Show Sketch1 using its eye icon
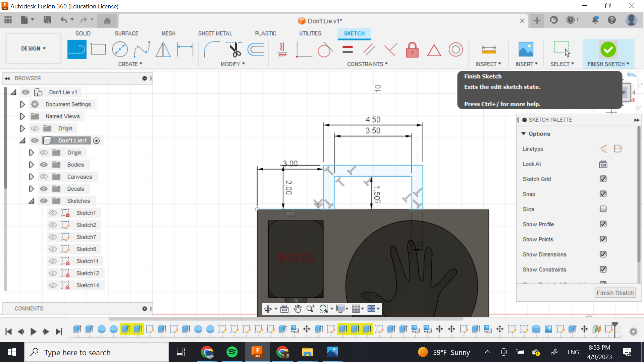 pyautogui.click(x=53, y=213)
